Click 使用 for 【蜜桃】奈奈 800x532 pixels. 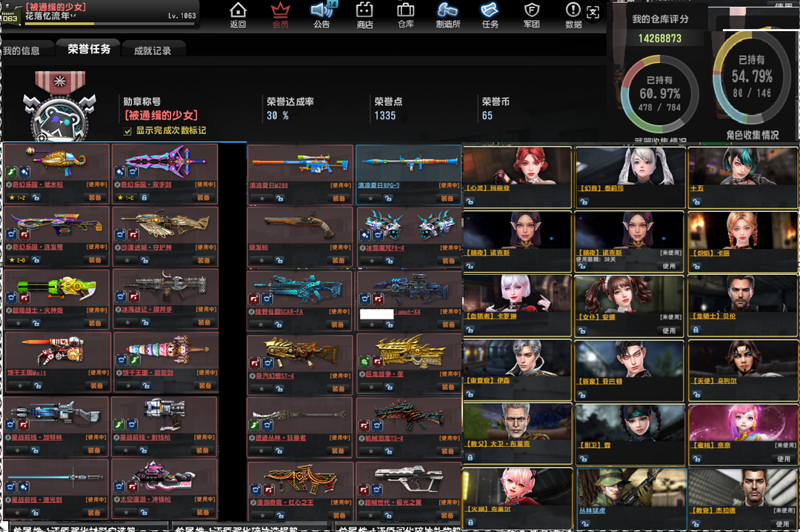tap(783, 459)
